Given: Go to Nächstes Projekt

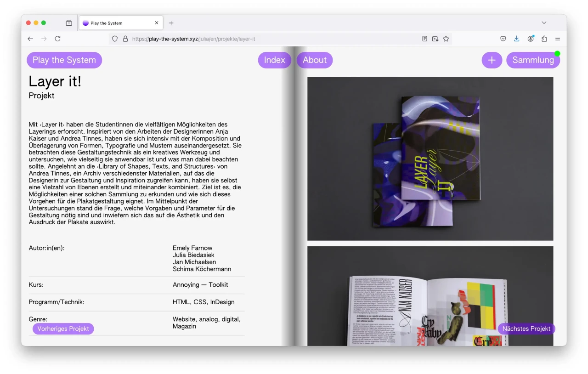Looking at the screenshot, I should point(526,329).
